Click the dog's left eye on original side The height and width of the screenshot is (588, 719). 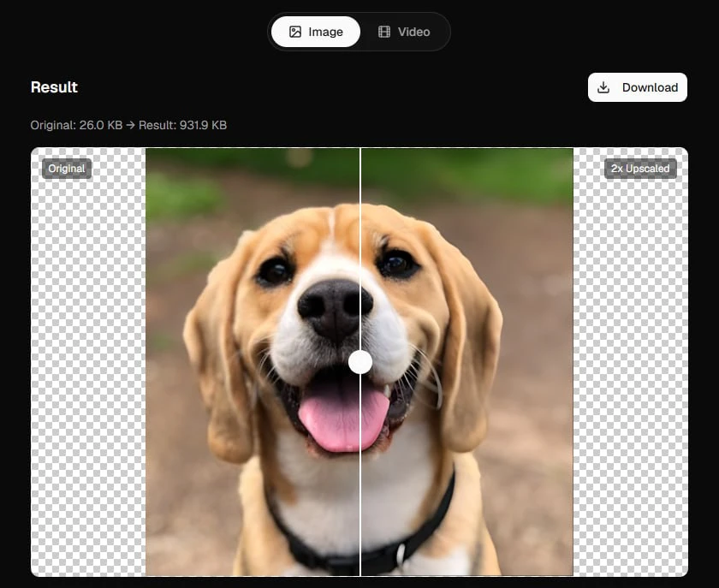[x=275, y=270]
